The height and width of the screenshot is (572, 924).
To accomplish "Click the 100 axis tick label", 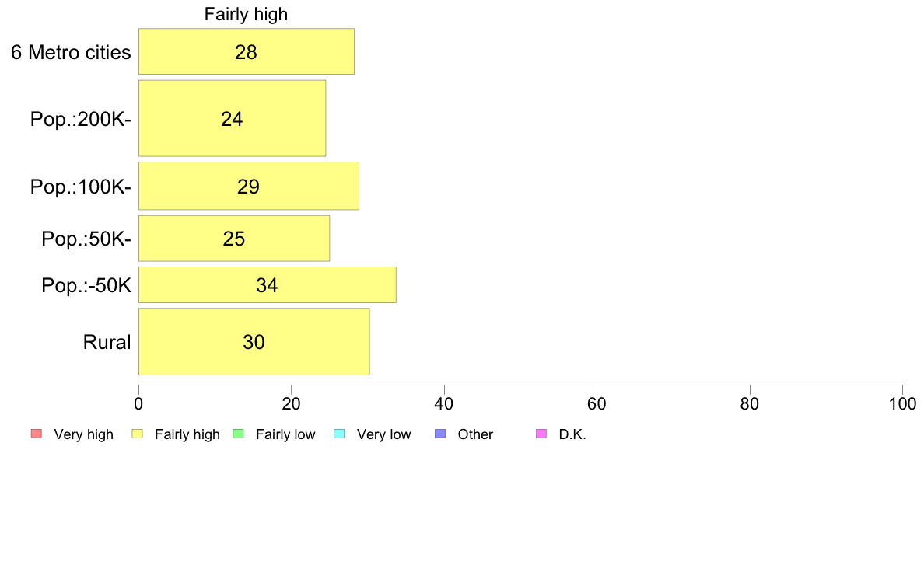I will tap(902, 404).
